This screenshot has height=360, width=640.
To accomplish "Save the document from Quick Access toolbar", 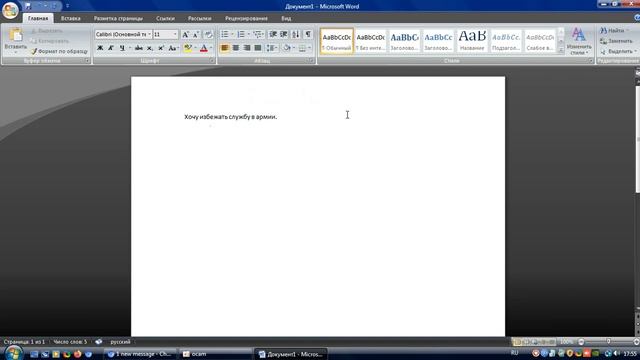I will point(28,6).
